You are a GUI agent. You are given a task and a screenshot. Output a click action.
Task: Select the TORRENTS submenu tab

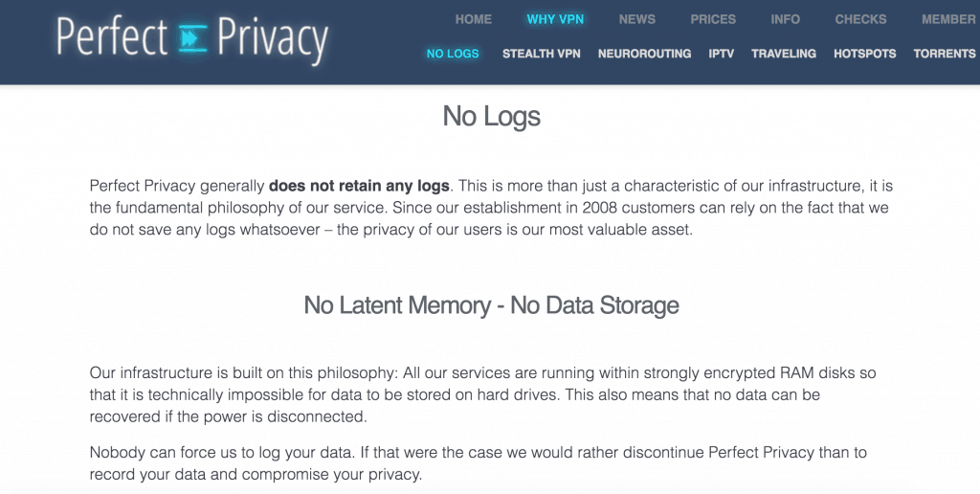(945, 54)
